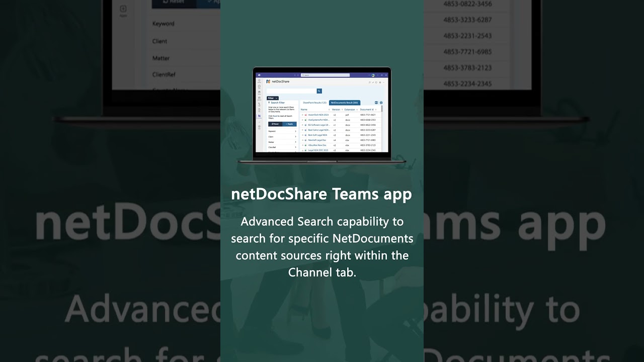Open the Chat icon in Teams sidebar
Image resolution: width=644 pixels, height=362 pixels.
point(259,86)
